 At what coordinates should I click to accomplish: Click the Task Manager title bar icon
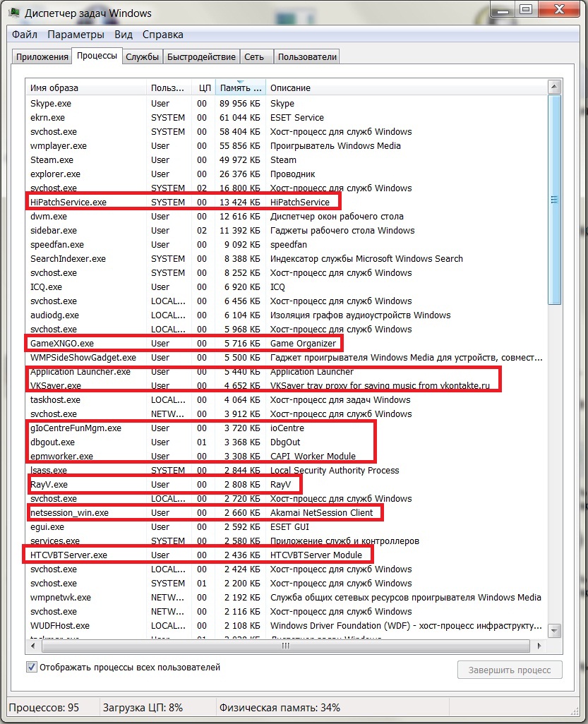[x=14, y=13]
